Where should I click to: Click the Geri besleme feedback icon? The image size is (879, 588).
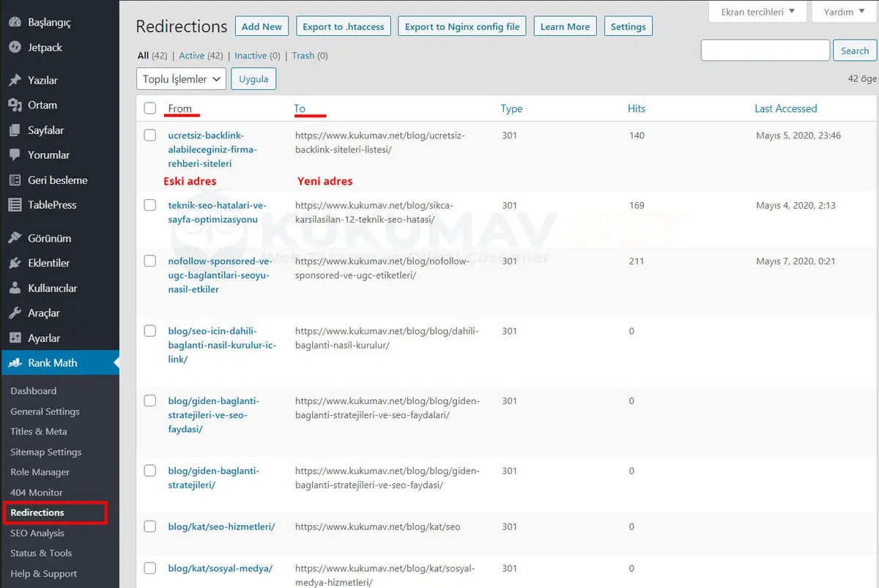tap(15, 180)
